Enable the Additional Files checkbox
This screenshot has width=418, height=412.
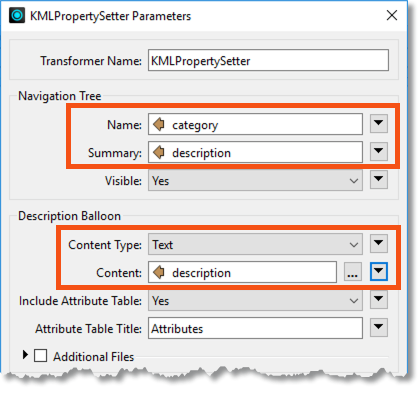[x=41, y=356]
